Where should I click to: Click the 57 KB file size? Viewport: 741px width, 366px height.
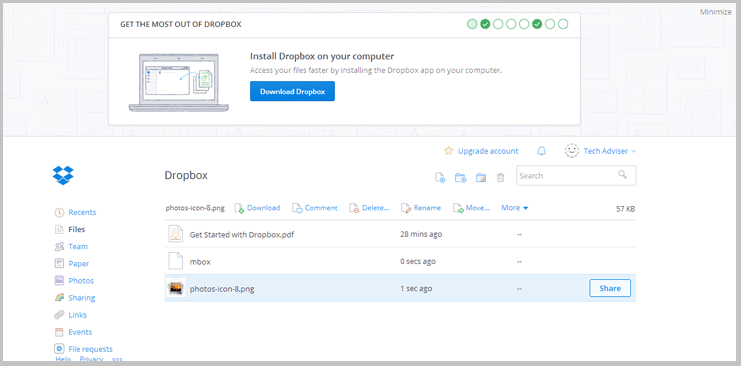click(x=625, y=209)
